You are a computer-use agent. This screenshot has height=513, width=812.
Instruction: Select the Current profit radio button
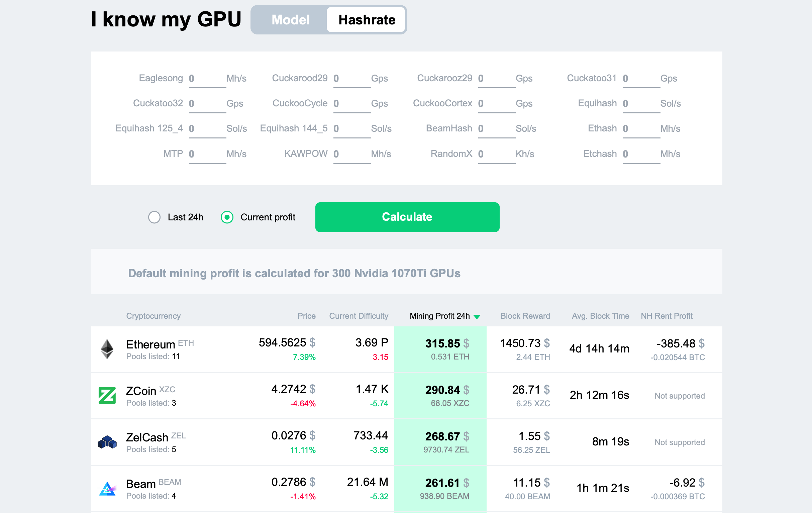pos(227,217)
